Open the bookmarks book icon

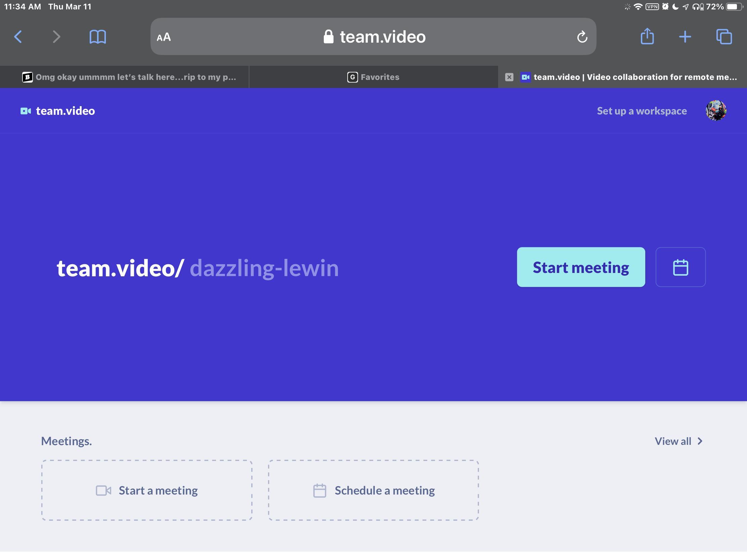pyautogui.click(x=98, y=37)
